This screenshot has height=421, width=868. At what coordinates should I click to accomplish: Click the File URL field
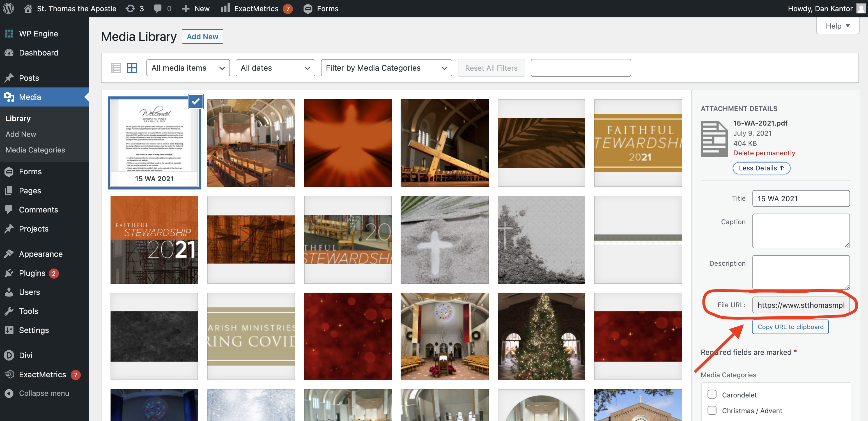point(801,305)
